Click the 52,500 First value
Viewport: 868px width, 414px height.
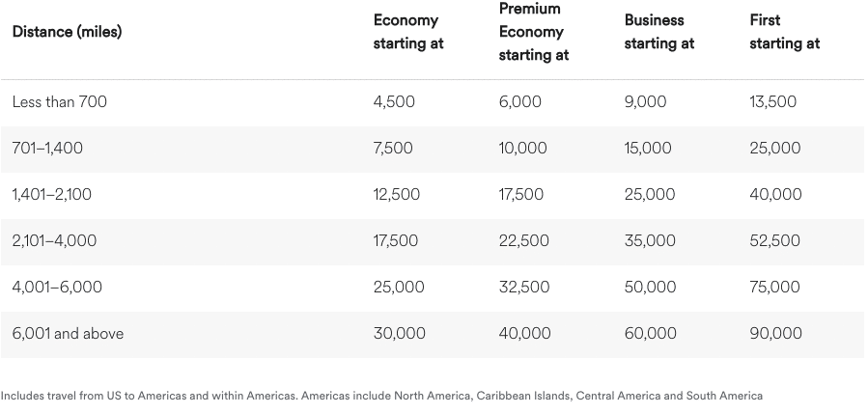click(774, 240)
